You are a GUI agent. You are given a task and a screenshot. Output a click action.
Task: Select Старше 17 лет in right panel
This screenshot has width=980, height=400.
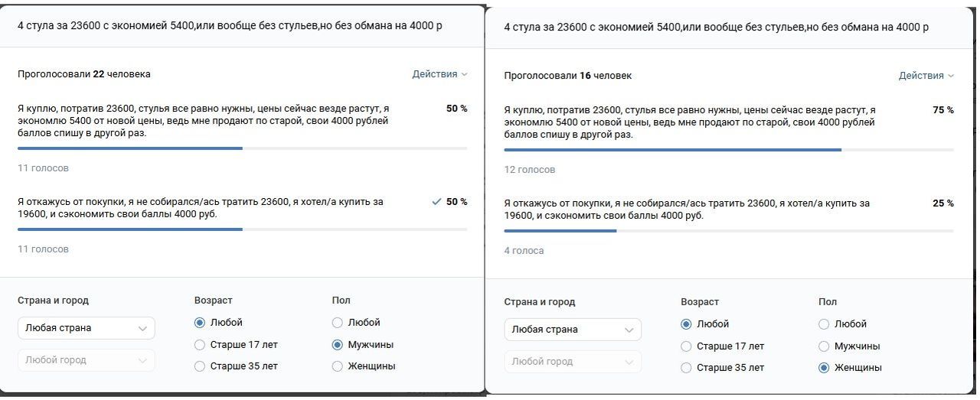tap(686, 346)
